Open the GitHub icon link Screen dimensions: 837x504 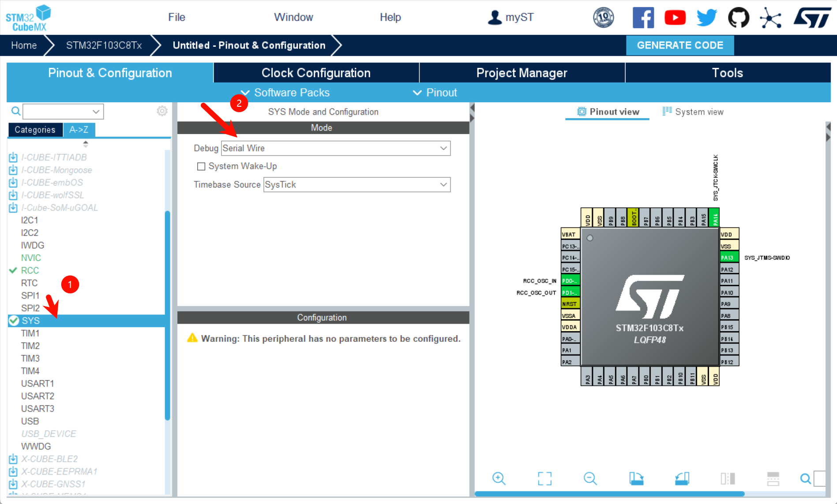(x=738, y=18)
